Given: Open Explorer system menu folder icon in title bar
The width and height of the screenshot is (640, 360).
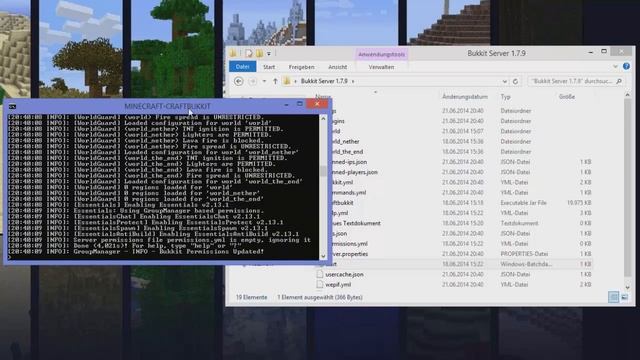Looking at the screenshot, I should [233, 53].
